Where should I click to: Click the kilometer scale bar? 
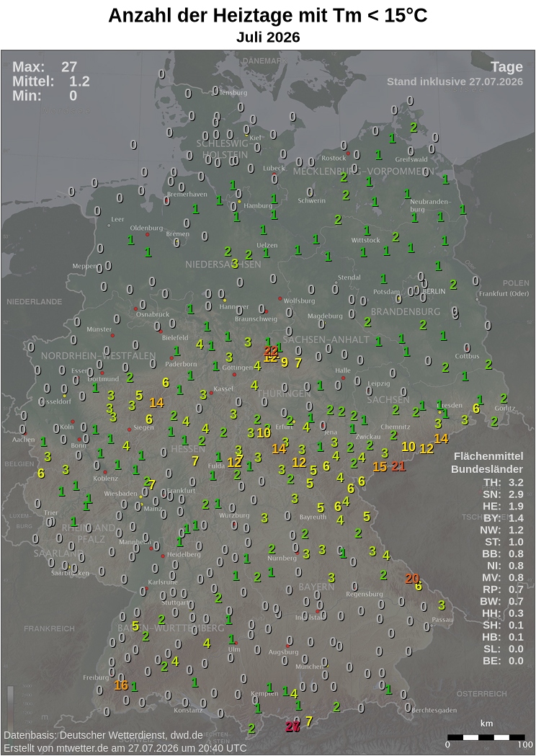[x=486, y=737]
